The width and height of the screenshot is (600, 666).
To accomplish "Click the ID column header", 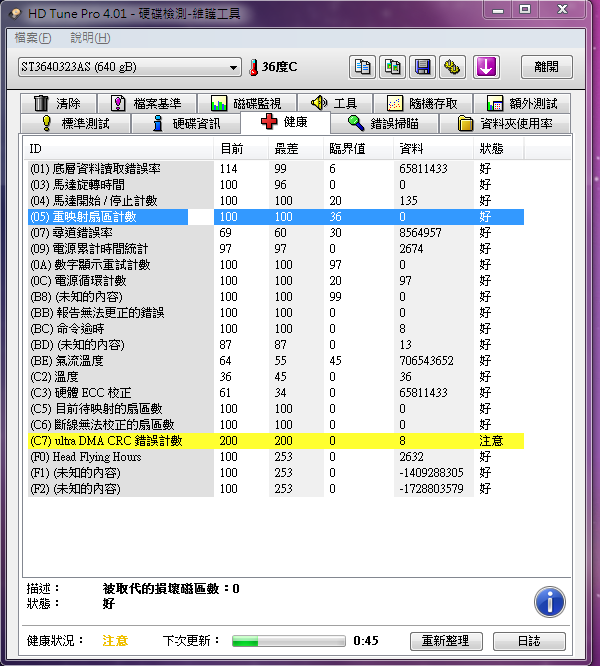I will click(x=118, y=149).
